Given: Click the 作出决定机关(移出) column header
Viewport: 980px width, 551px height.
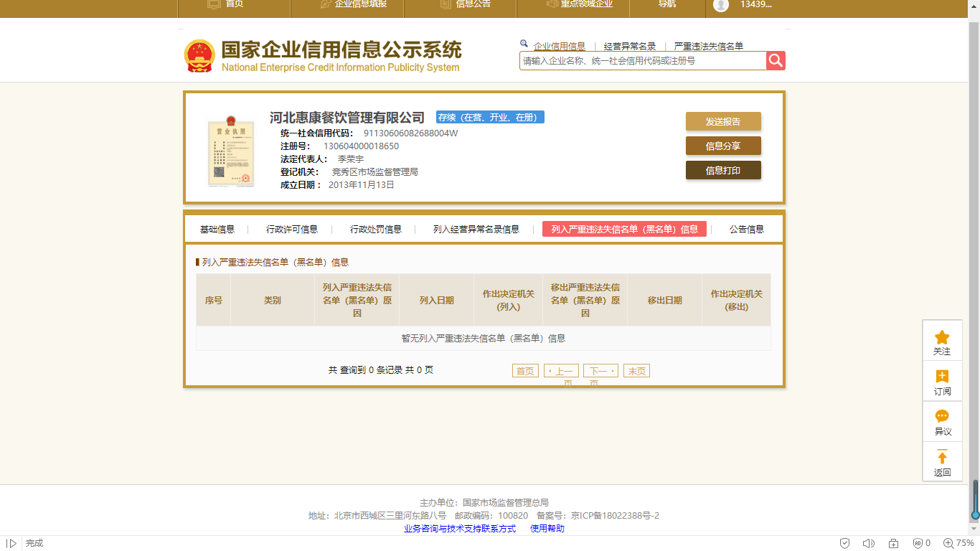Looking at the screenshot, I should [x=737, y=301].
